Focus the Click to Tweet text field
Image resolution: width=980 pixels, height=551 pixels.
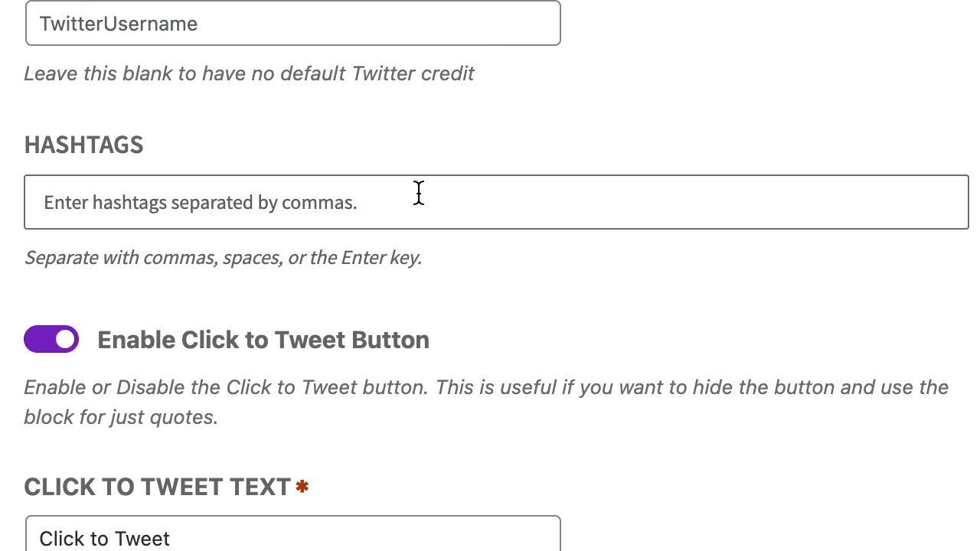tap(292, 537)
